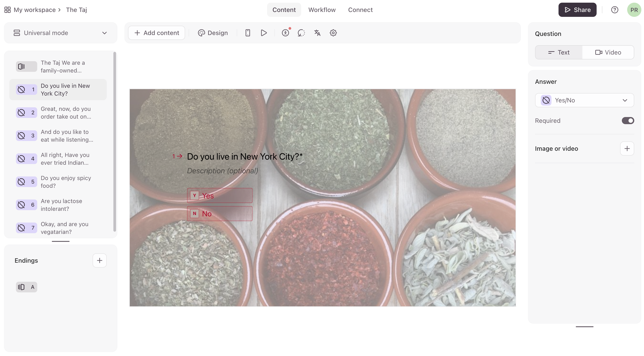Viewport: 644px width, 356px height.
Task: Click the N key hint on No
Action: 194,214
